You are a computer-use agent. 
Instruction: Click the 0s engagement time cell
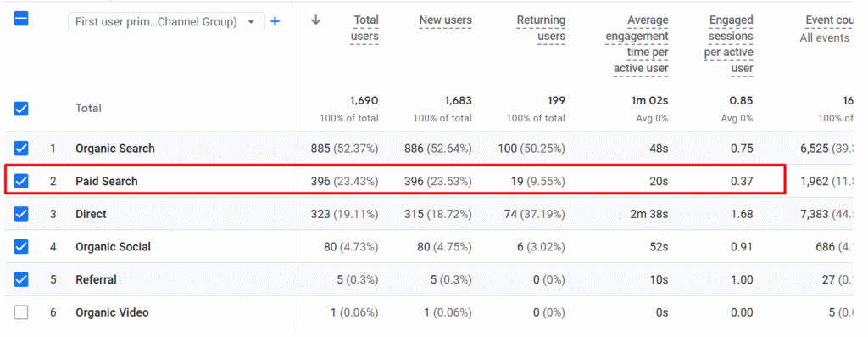coord(662,312)
